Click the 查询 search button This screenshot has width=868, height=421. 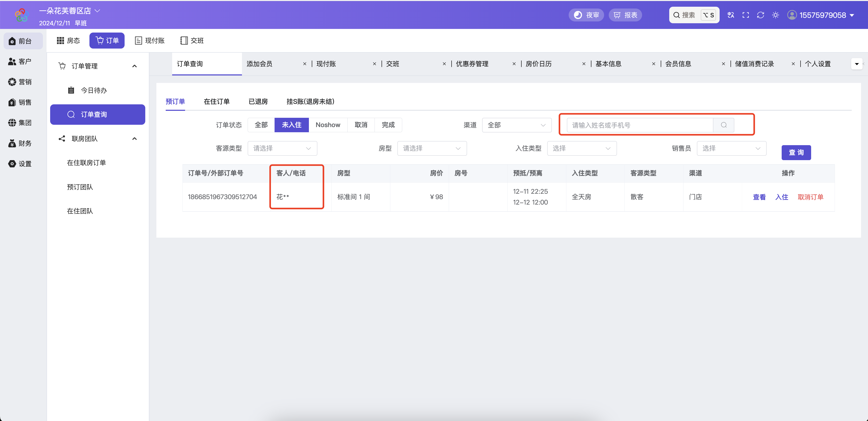tap(796, 153)
